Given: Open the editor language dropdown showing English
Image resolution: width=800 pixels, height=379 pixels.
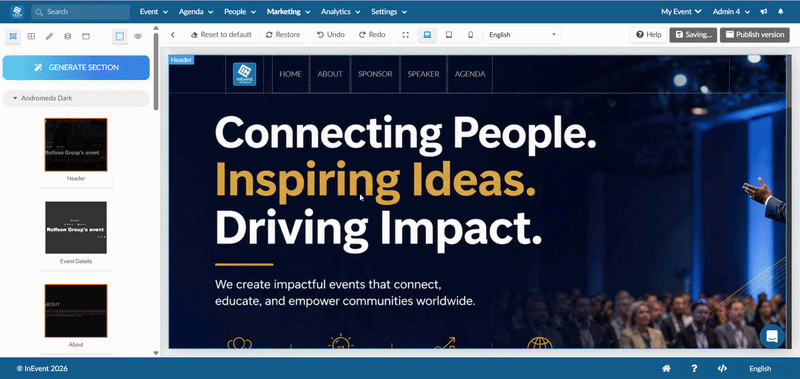Looking at the screenshot, I should pos(521,35).
